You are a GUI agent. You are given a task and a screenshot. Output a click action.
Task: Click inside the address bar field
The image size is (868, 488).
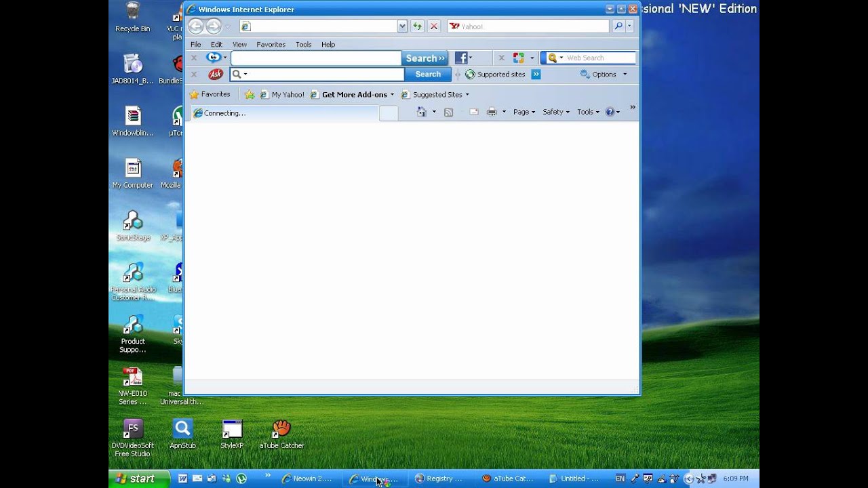(x=318, y=26)
